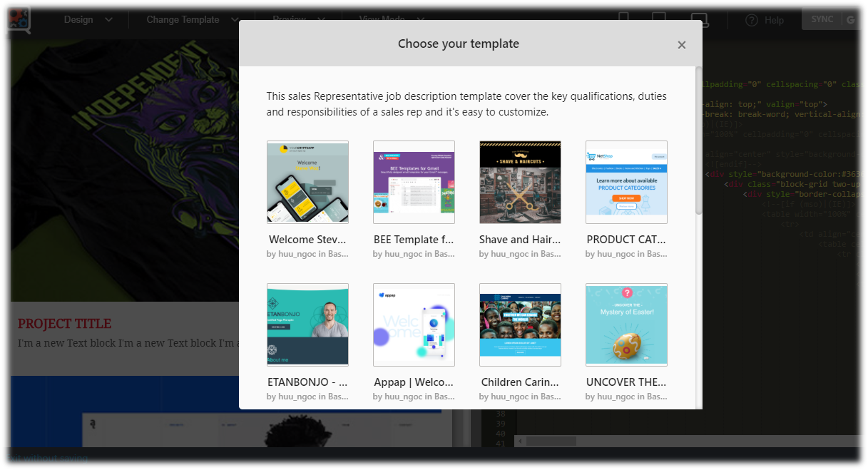The image size is (868, 470).
Task: Select the tablet preview icon in the toolbar
Action: (x=658, y=19)
